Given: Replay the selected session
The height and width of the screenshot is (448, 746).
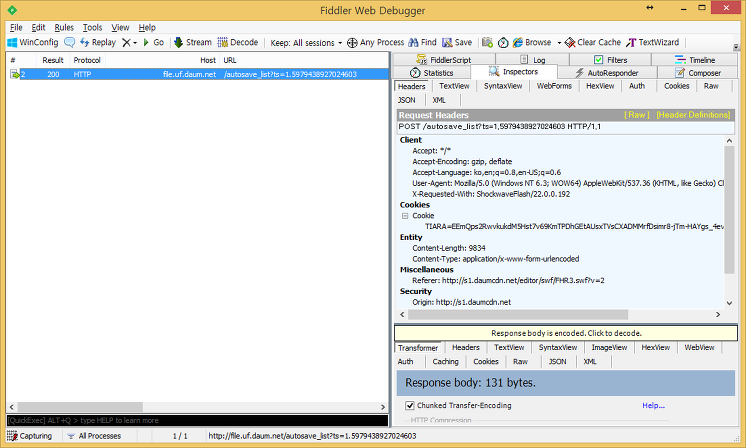Looking at the screenshot, I should click(98, 42).
